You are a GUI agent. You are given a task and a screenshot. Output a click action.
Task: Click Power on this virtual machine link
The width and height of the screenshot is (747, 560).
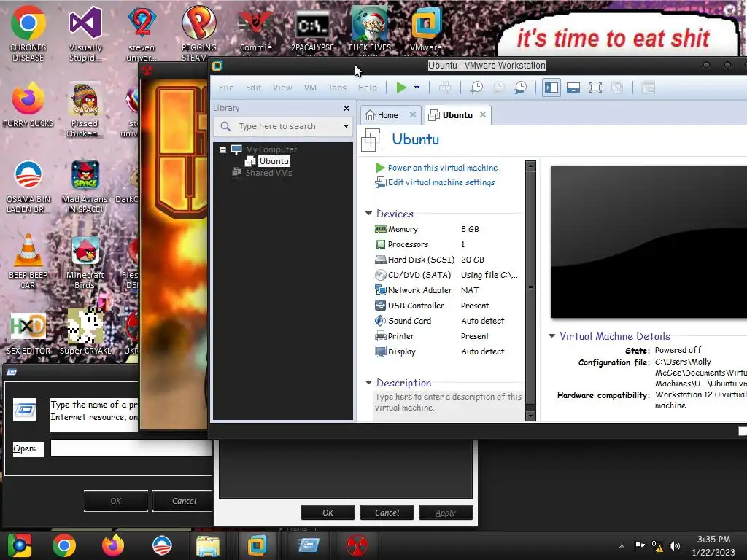point(442,168)
